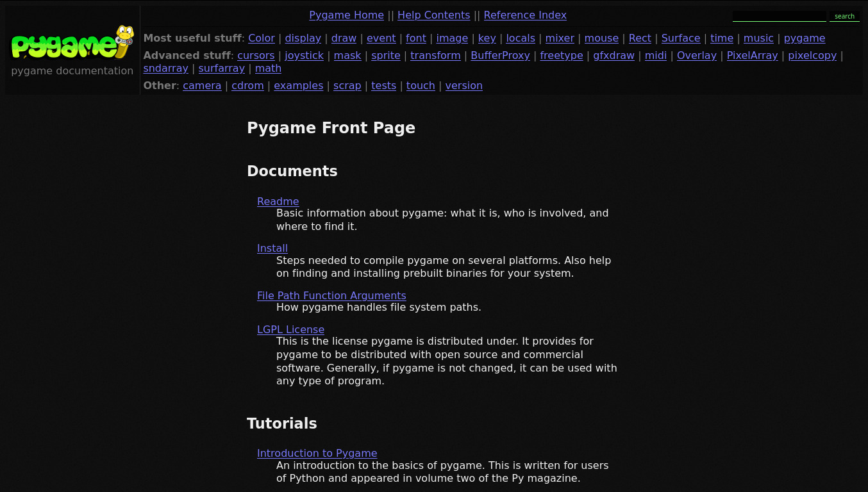This screenshot has height=492, width=868.
Task: Open the LGPL License document
Action: (x=290, y=330)
